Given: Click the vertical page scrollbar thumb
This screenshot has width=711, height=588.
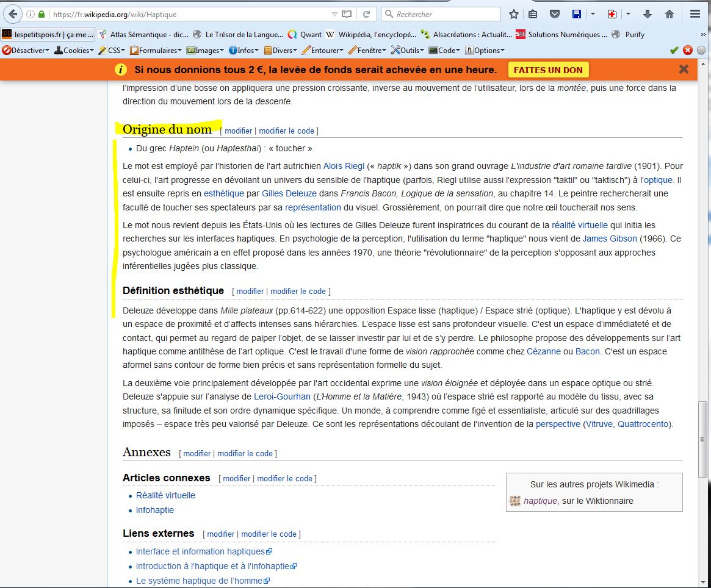Looking at the screenshot, I should click(704, 439).
